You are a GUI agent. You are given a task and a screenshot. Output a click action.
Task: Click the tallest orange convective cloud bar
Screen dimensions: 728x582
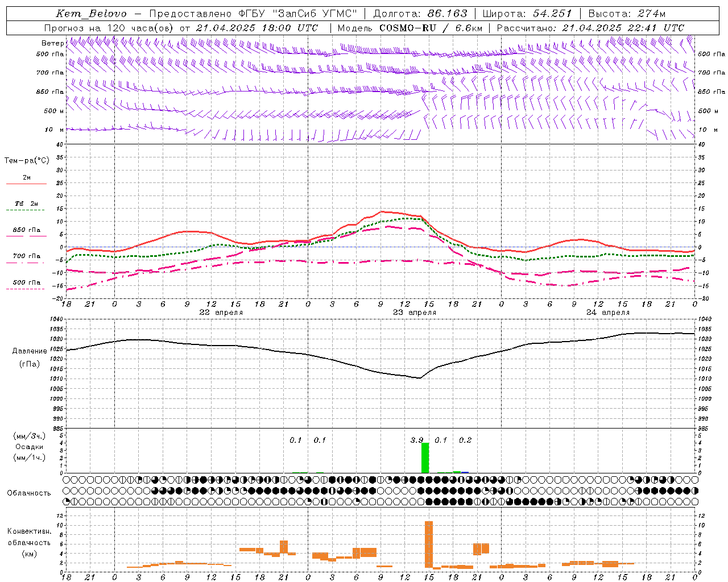[429, 544]
